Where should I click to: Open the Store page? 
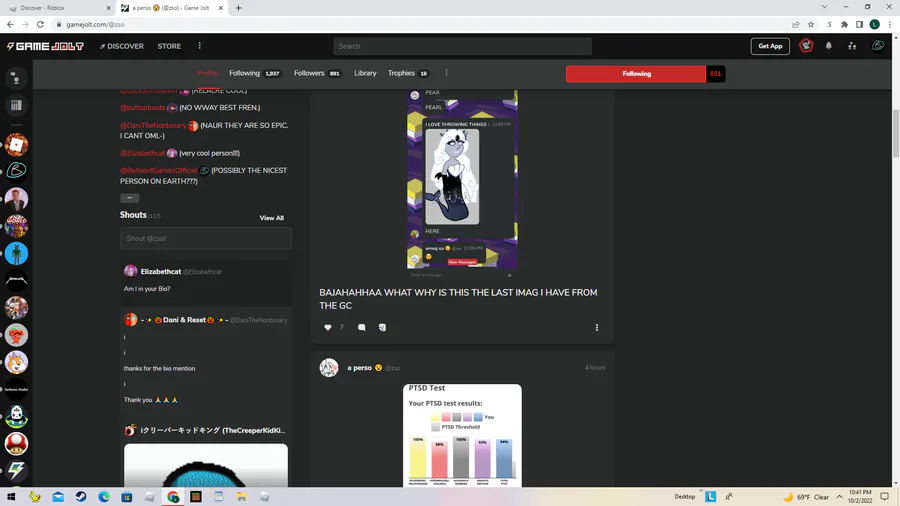tap(169, 46)
